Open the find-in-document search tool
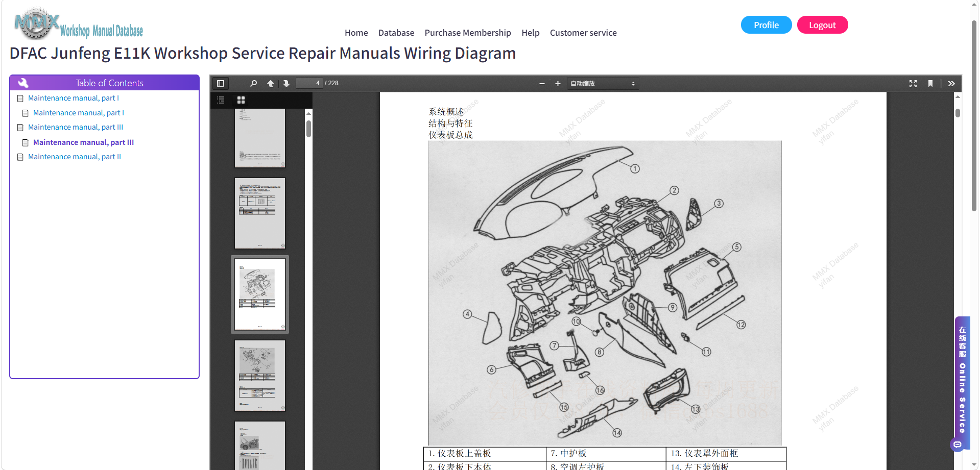The width and height of the screenshot is (980, 470). 253,84
